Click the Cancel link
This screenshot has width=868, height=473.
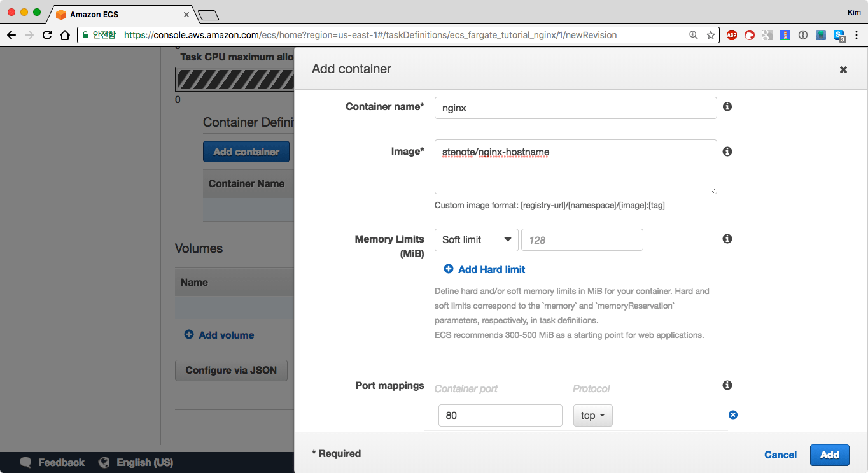[780, 455]
